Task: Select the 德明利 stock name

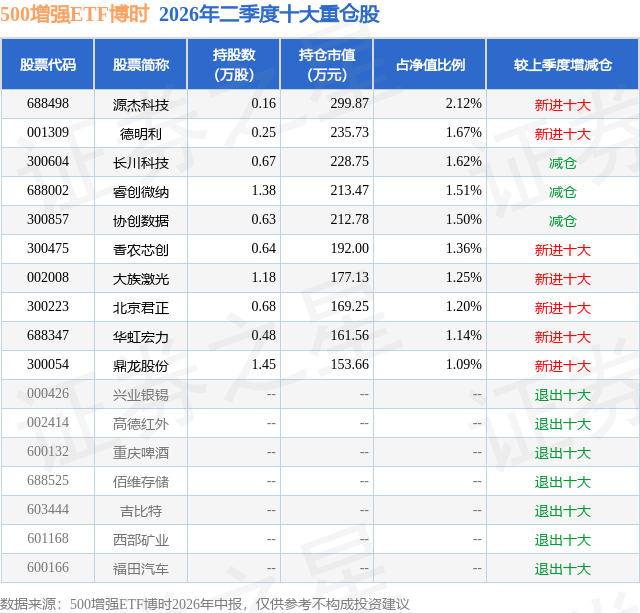Action: [141, 134]
